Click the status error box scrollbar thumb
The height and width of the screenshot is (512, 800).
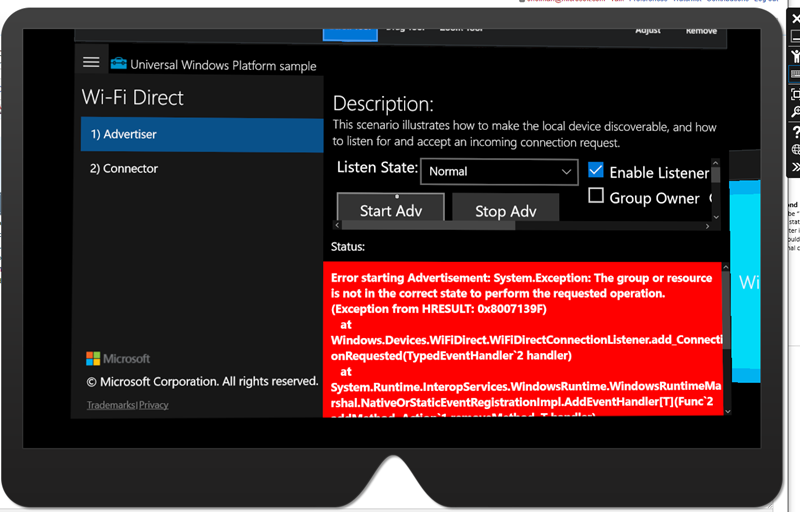[x=727, y=311]
